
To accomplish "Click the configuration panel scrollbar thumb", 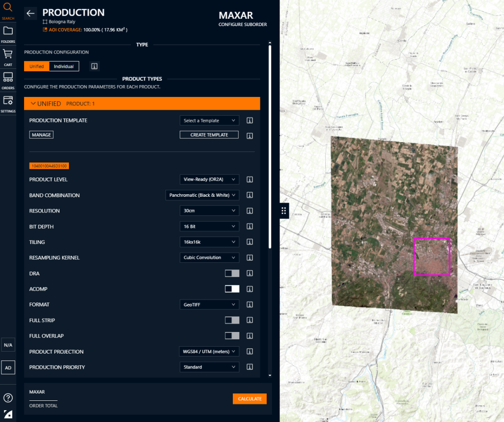I will (x=270, y=147).
